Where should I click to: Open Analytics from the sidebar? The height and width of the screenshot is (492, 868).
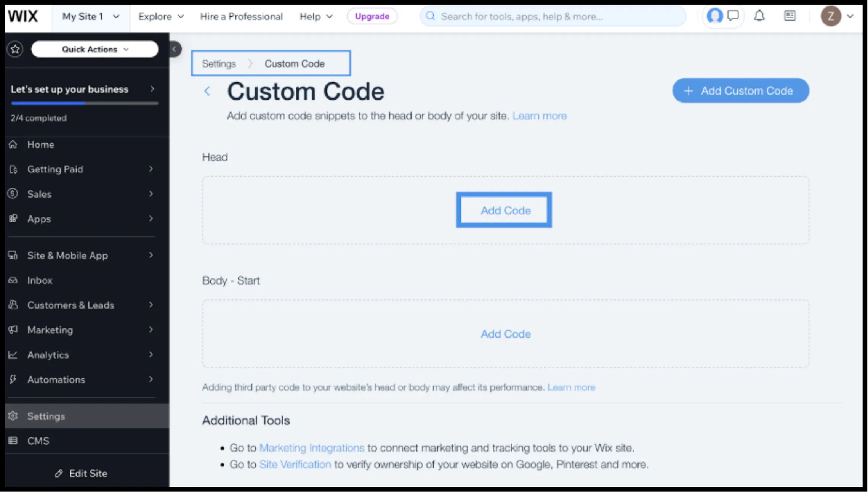tap(48, 355)
